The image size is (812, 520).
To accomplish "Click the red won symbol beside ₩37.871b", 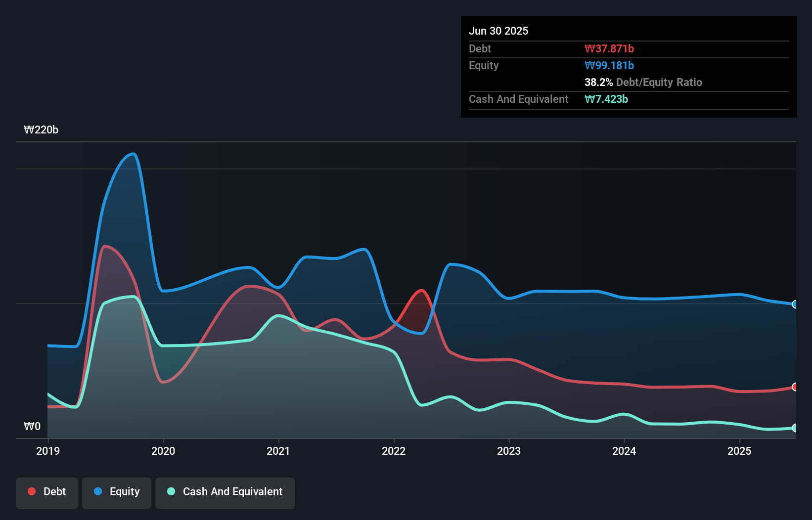I will coord(589,48).
